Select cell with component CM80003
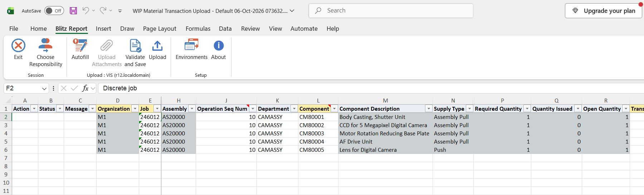The width and height of the screenshot is (644, 195). pos(318,133)
